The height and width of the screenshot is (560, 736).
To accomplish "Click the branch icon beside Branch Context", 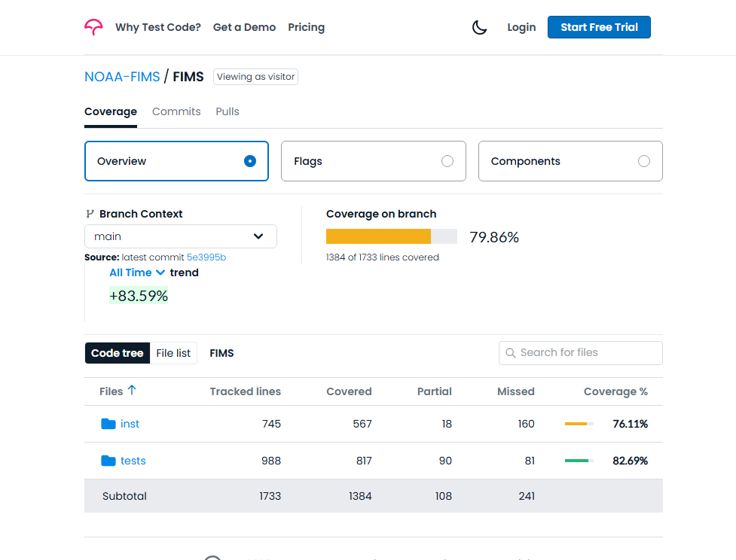I will pos(90,214).
